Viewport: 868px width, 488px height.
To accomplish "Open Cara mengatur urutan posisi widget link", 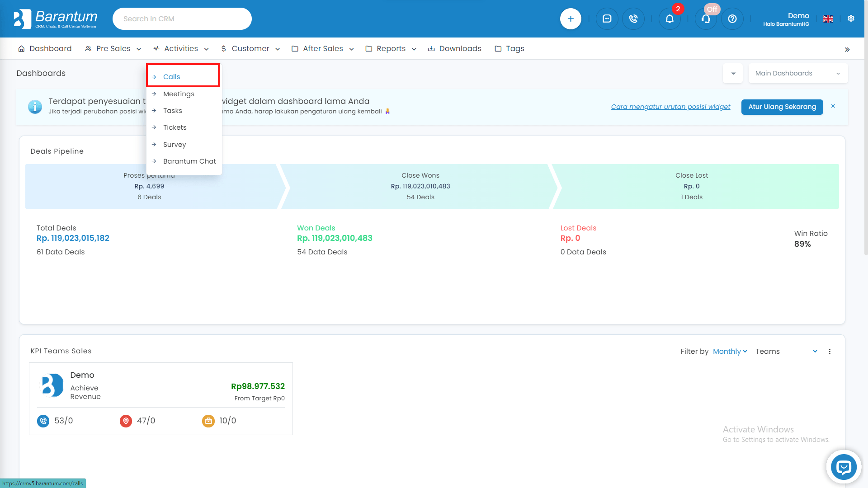I will click(x=670, y=107).
